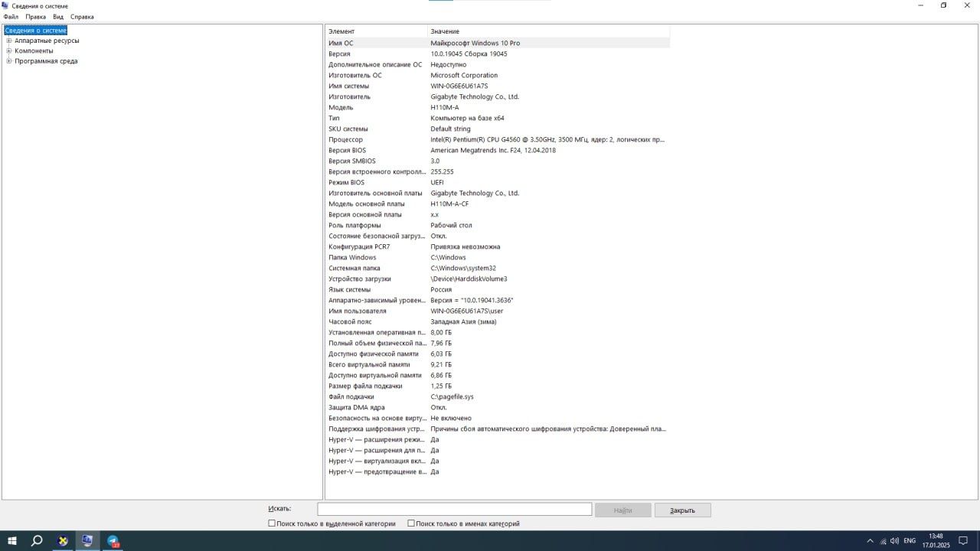Select the Имя системы row
Screen dimensions: 980x551
[x=498, y=86]
